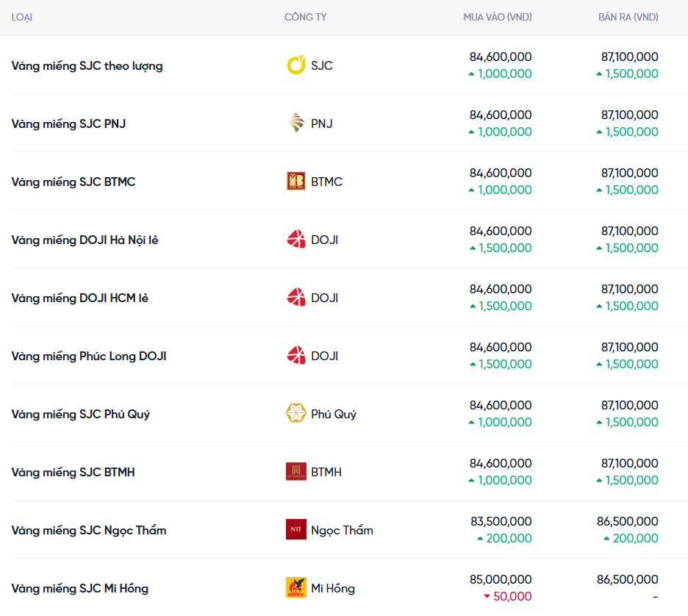Click the Phú Quý hexagon logo
Screen dimensions: 688x616
295,414
